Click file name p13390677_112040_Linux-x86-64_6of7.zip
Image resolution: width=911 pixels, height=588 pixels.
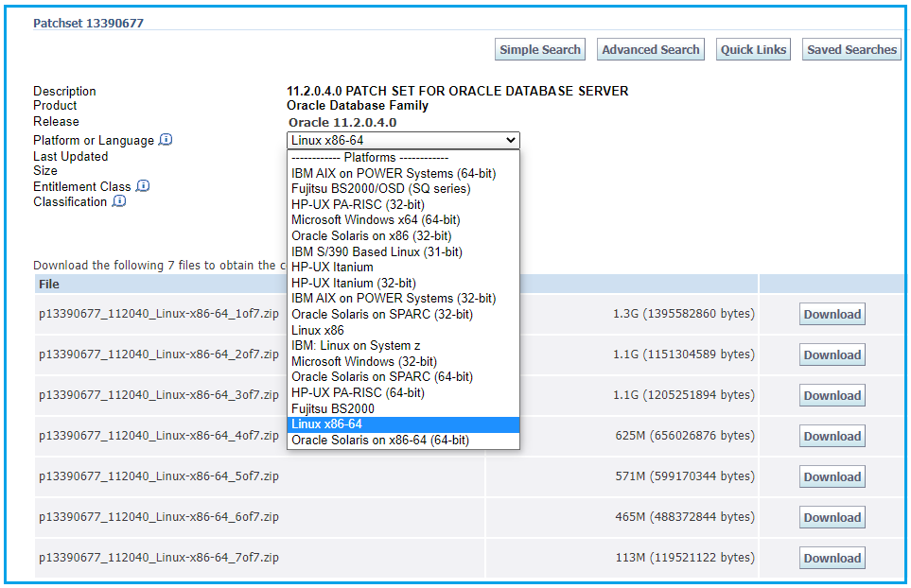pos(159,517)
